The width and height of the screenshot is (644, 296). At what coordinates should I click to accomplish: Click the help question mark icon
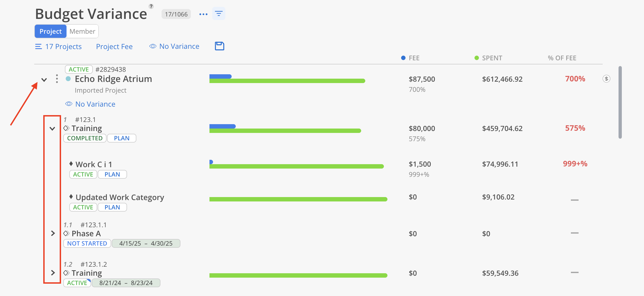(151, 6)
